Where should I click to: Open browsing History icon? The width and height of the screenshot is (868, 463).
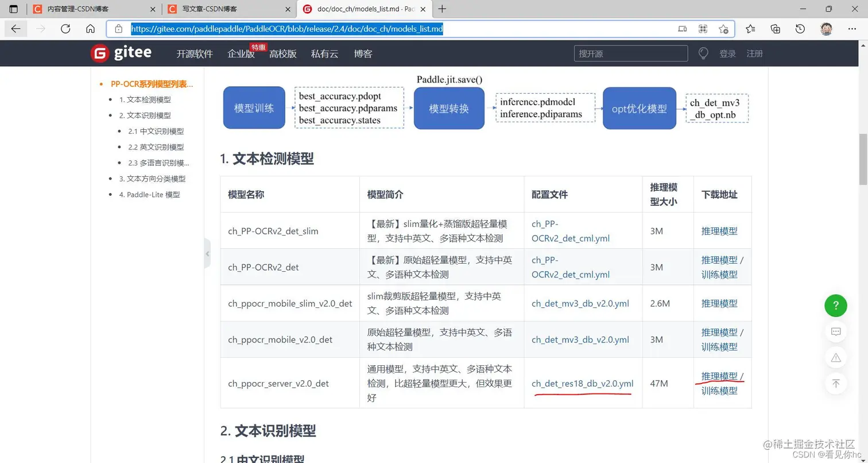tap(801, 28)
